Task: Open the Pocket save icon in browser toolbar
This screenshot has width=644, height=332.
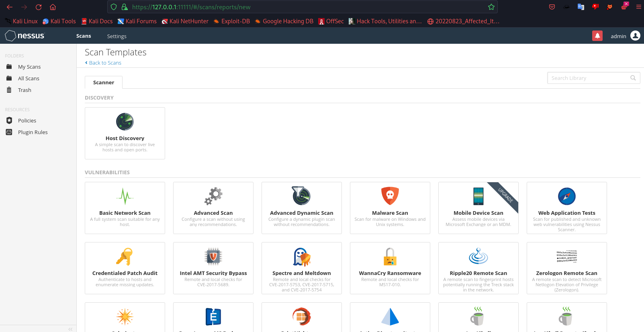Action: 552,7
